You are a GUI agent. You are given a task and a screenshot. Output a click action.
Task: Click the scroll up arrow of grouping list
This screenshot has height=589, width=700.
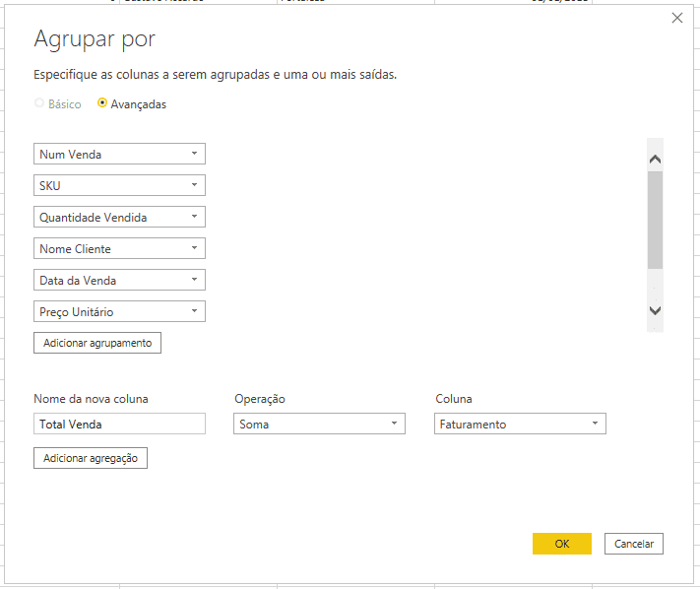tap(655, 159)
